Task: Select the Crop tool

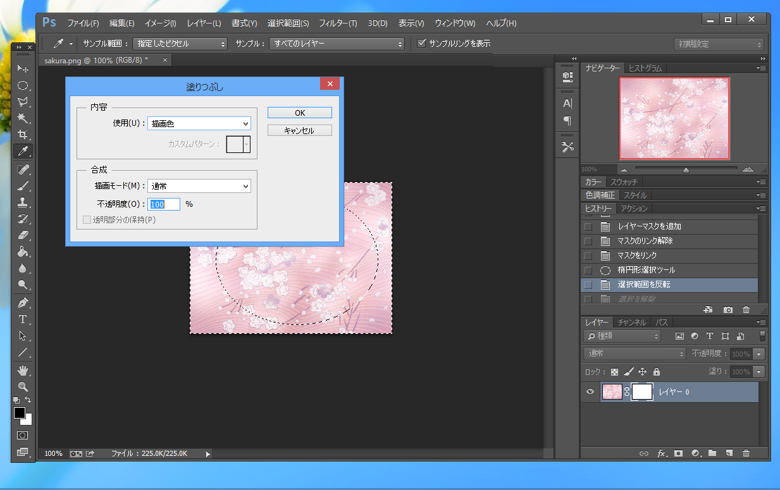Action: coord(23,135)
